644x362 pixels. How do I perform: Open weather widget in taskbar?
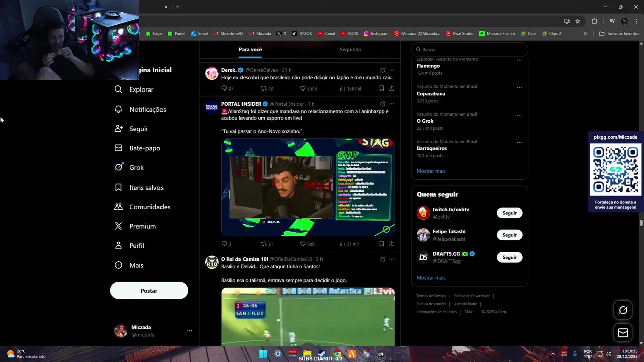point(25,354)
